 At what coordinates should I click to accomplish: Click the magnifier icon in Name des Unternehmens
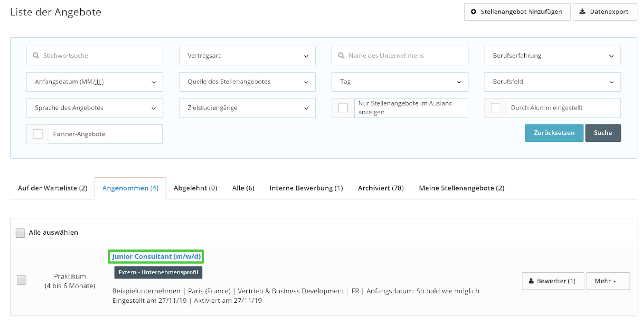tap(341, 55)
